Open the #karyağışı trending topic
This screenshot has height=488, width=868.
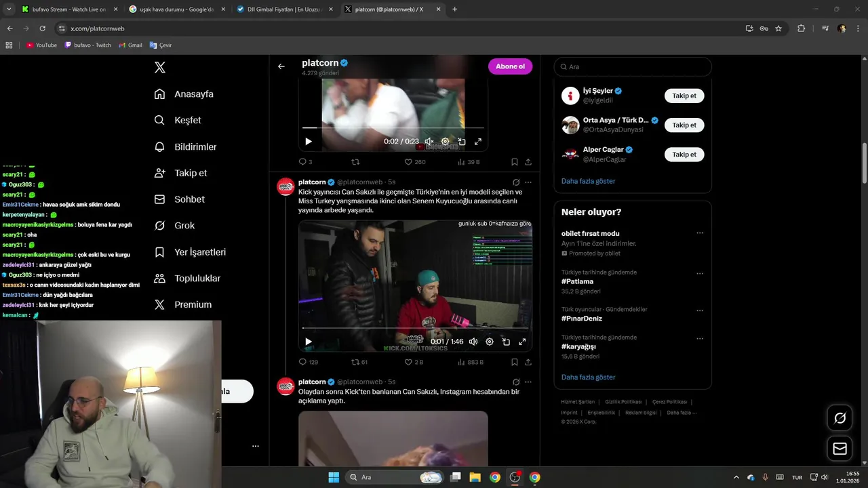tap(578, 346)
